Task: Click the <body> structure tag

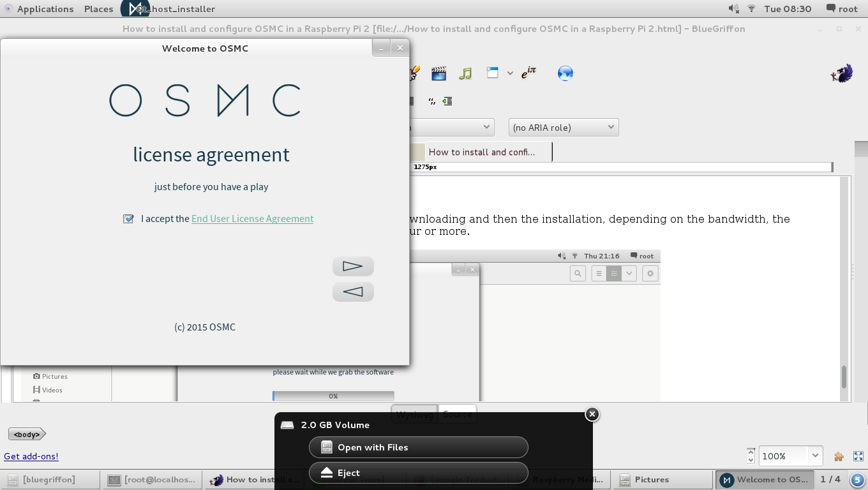Action: (x=27, y=434)
